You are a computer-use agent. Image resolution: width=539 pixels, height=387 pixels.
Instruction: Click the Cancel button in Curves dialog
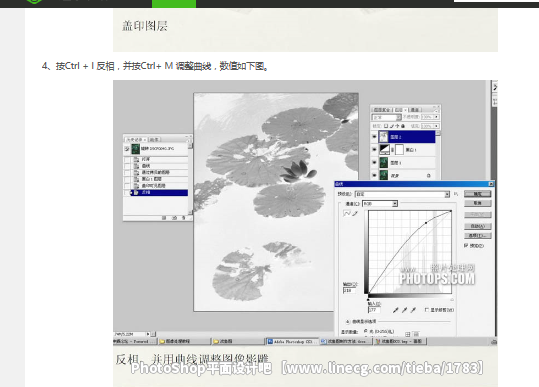(x=478, y=203)
